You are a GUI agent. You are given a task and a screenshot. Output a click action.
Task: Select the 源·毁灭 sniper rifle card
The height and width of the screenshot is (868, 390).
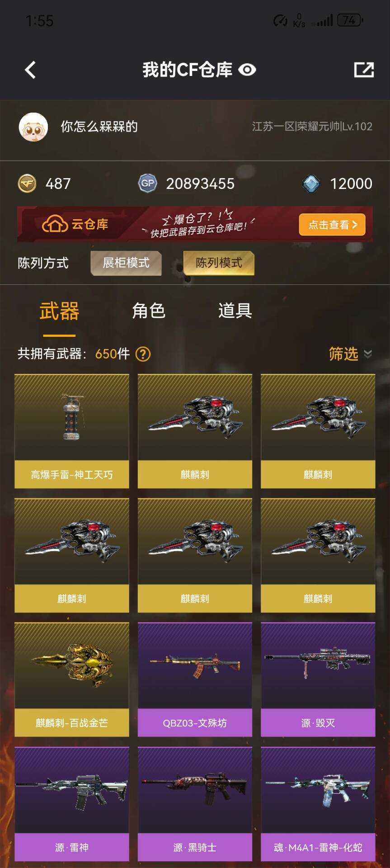318,679
